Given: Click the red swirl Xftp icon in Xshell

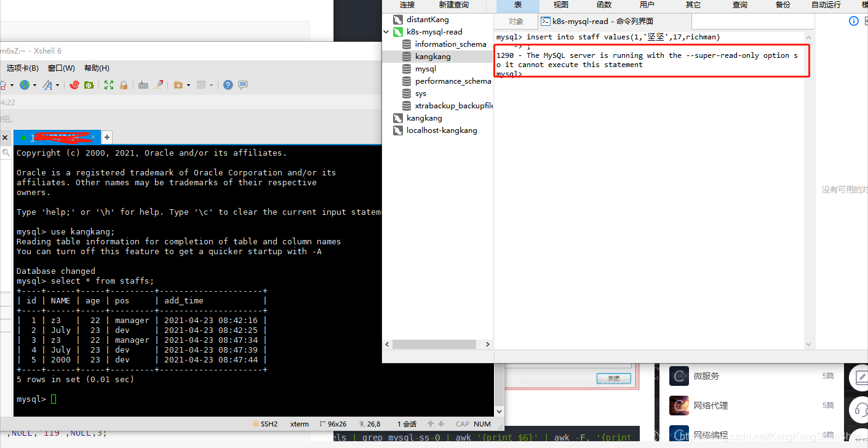Looking at the screenshot, I should (x=74, y=85).
